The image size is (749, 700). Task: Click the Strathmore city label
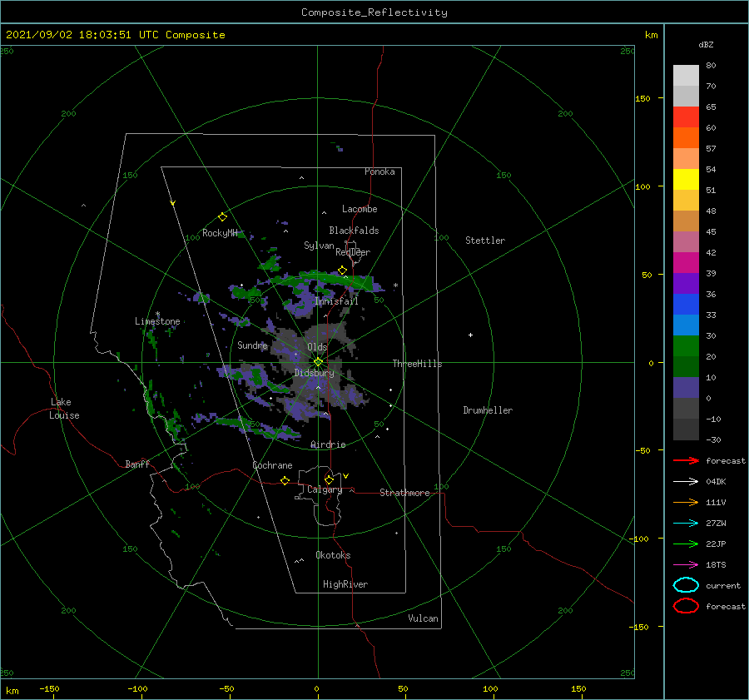(x=404, y=493)
